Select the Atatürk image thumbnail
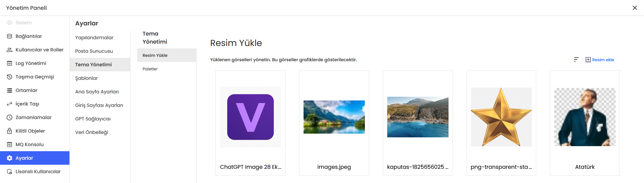This screenshot has width=644, height=183. tap(585, 117)
